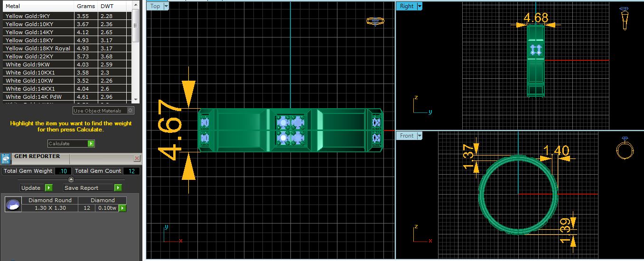Toggle the Use Object Materials option
Image resolution: width=644 pixels, height=261 pixels.
coord(131,111)
